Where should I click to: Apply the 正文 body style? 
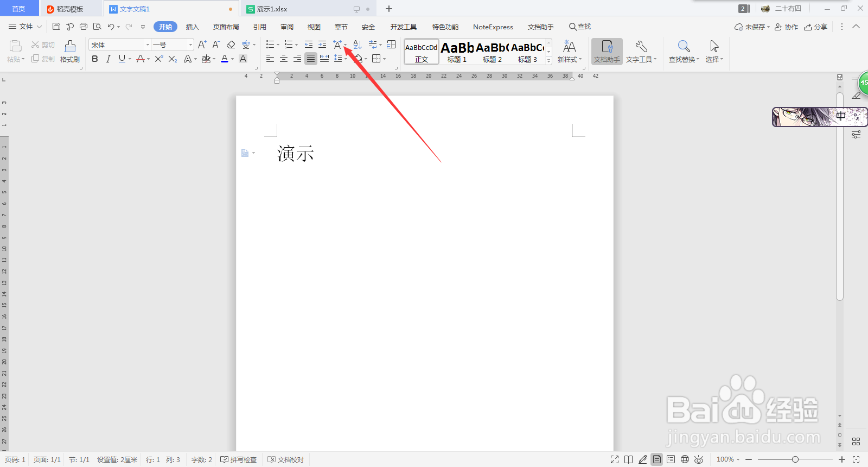[422, 52]
